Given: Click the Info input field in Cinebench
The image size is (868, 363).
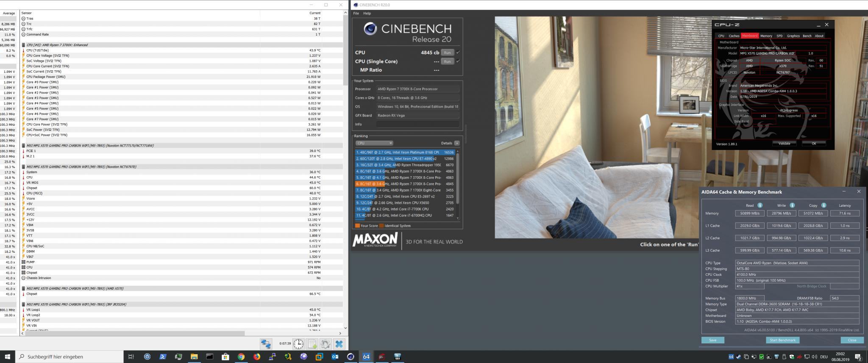Looking at the screenshot, I should coord(417,125).
